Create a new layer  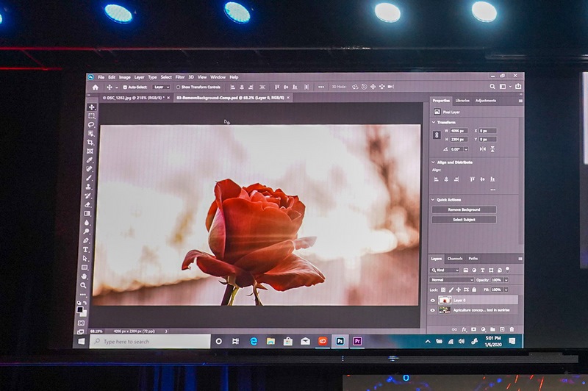point(502,329)
